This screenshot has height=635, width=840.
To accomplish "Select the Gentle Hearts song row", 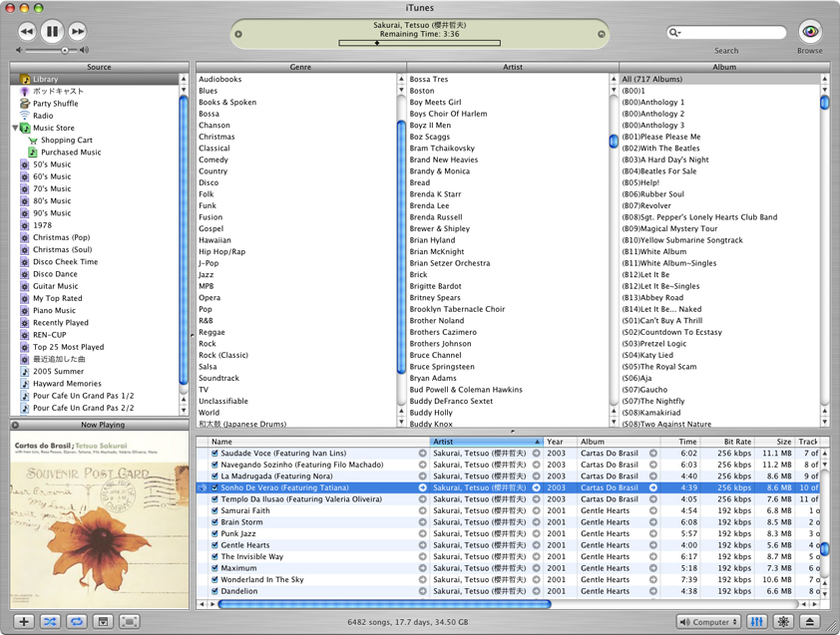I will [508, 545].
